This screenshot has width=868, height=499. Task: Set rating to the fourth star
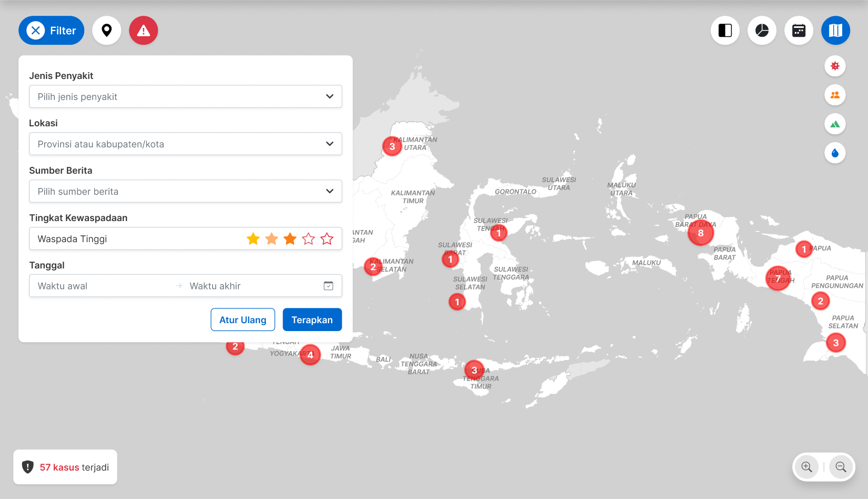click(308, 238)
